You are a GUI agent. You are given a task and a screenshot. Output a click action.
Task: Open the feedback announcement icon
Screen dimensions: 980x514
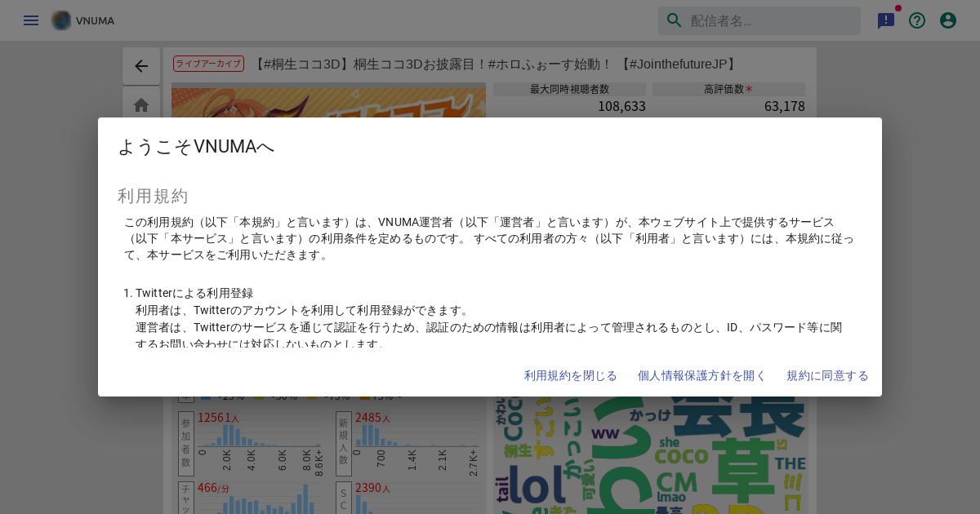coord(886,20)
